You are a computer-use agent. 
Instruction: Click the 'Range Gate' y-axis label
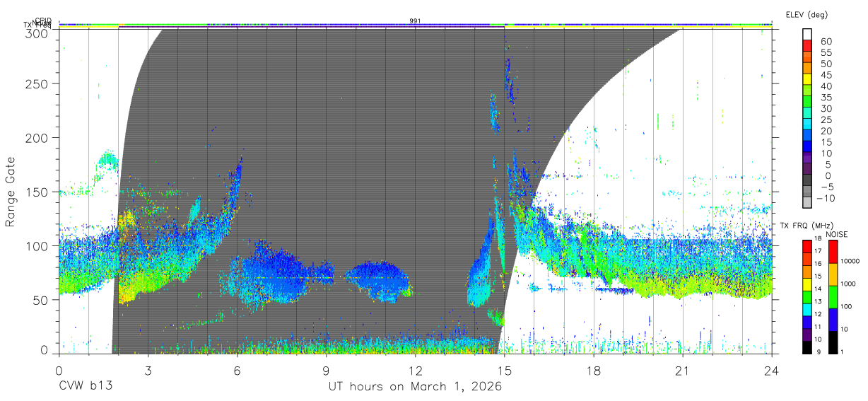coord(11,192)
